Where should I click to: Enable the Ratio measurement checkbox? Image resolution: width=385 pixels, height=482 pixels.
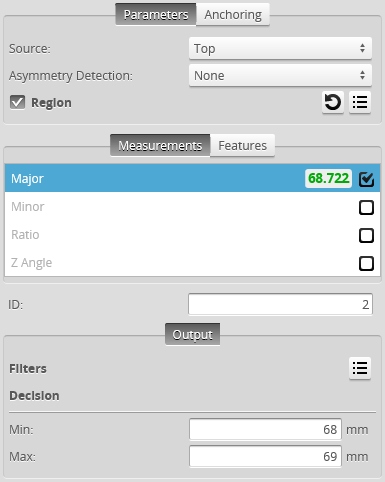point(366,235)
